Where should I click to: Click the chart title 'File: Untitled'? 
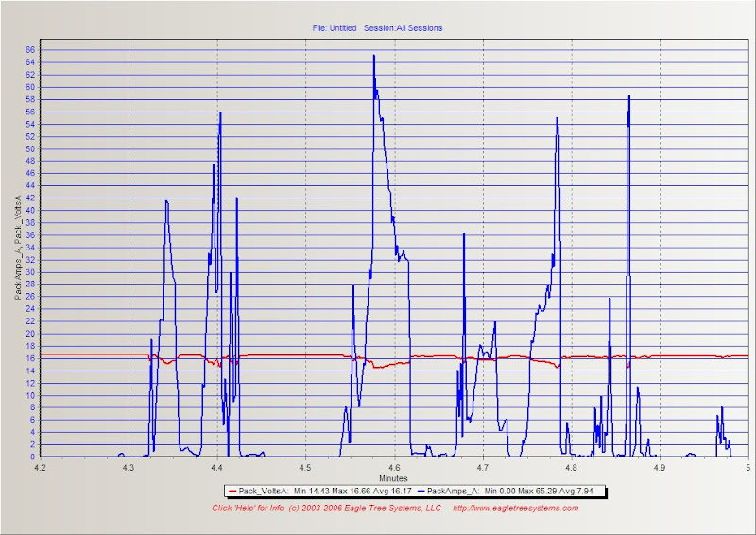click(x=335, y=28)
